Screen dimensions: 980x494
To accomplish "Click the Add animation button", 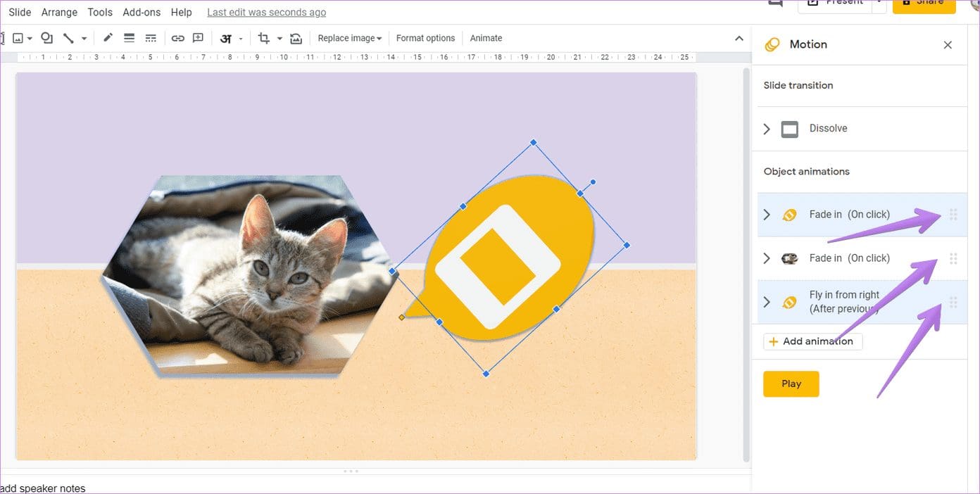I will point(812,341).
